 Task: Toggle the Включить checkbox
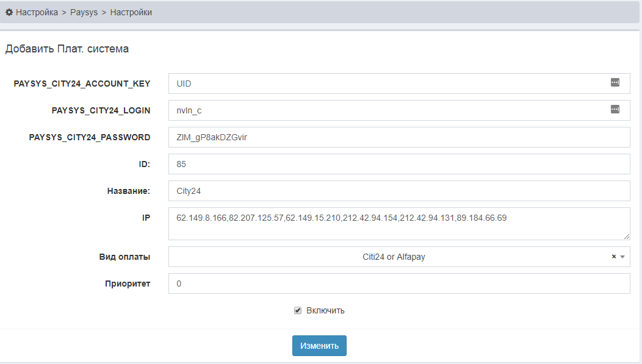pos(298,310)
